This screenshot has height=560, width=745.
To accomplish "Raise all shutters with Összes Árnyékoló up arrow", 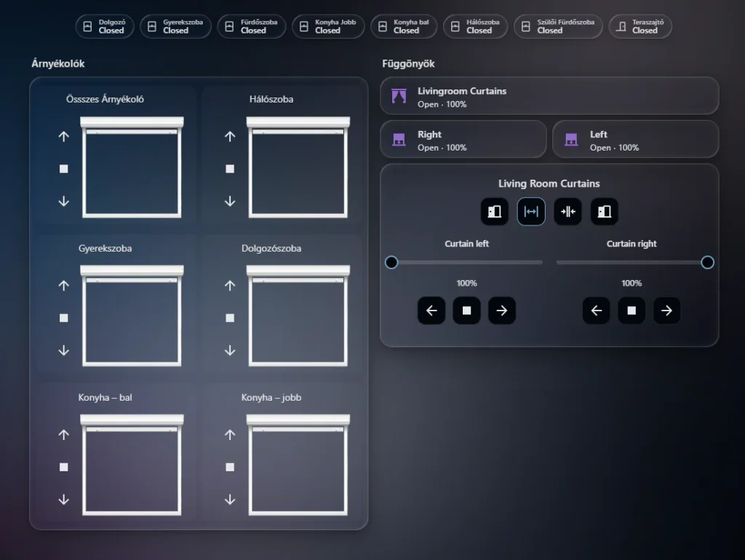I will (64, 137).
